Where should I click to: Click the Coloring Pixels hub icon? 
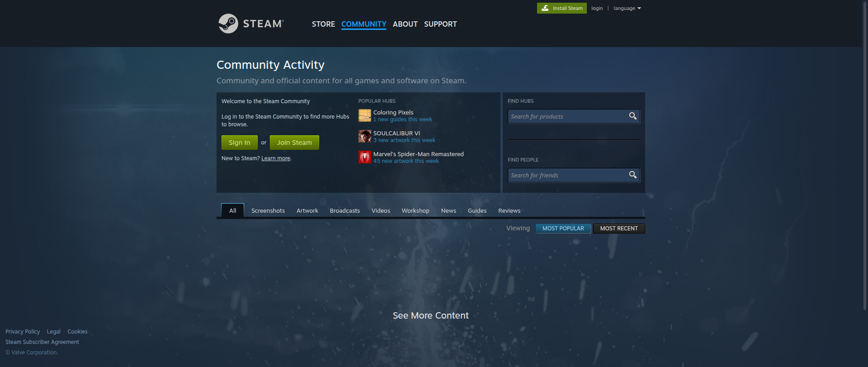364,116
